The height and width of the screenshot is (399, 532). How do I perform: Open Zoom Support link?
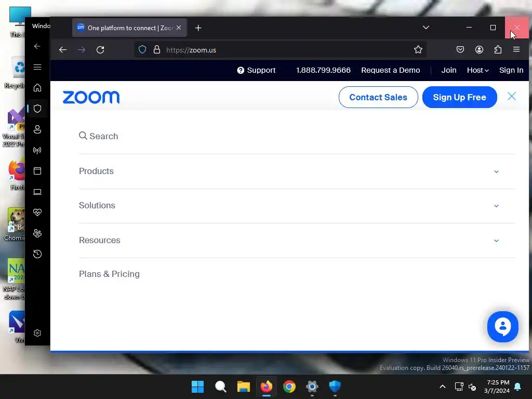(x=256, y=70)
